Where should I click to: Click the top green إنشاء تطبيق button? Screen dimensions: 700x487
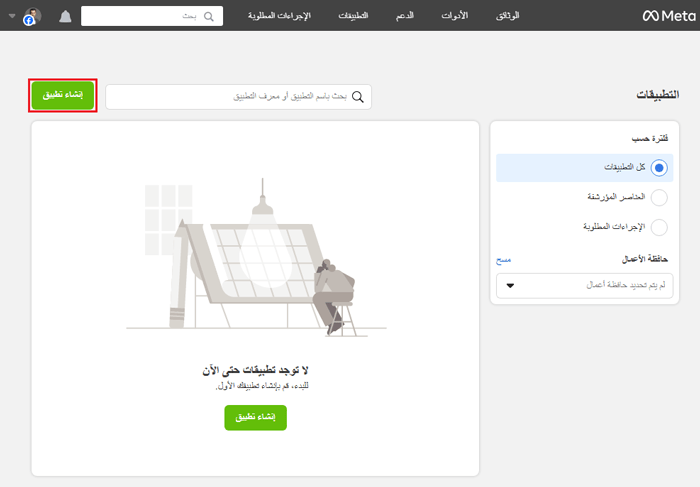point(62,95)
